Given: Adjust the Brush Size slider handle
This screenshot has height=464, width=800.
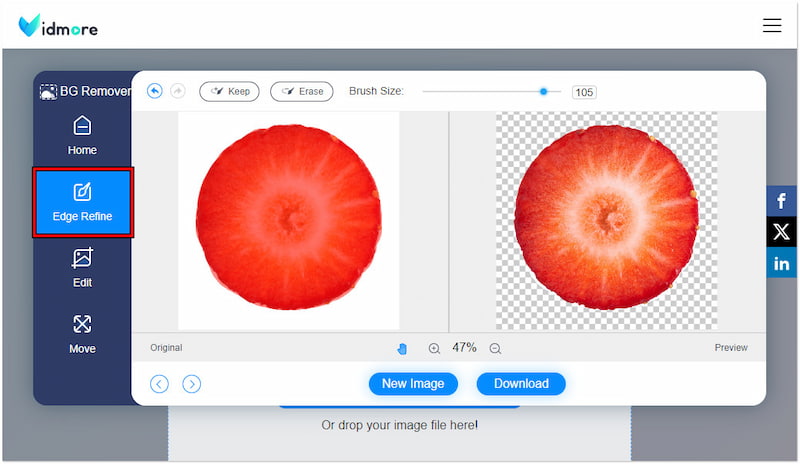Looking at the screenshot, I should click(543, 91).
